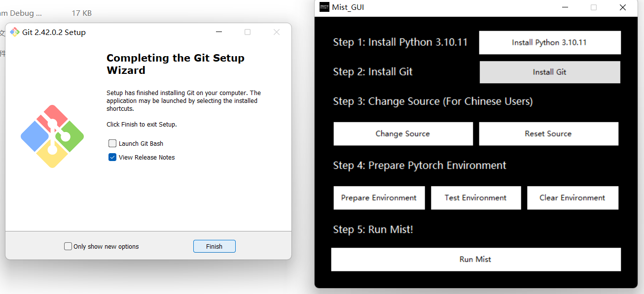Click the Prepare Environment button
The width and height of the screenshot is (644, 294).
(x=379, y=197)
